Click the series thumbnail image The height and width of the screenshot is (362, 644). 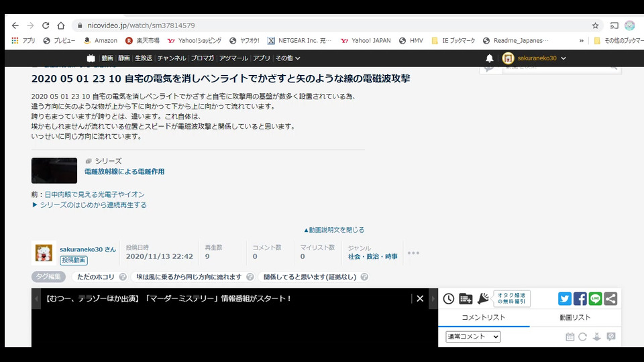[x=54, y=170]
